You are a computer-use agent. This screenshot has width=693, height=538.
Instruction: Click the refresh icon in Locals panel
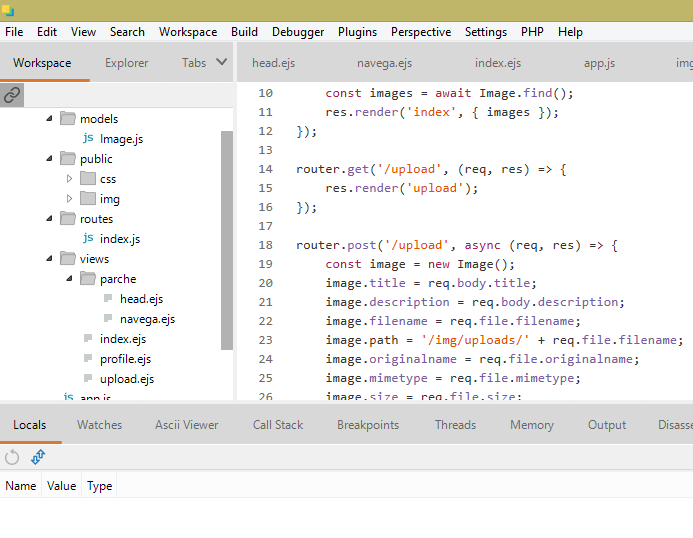(x=12, y=457)
